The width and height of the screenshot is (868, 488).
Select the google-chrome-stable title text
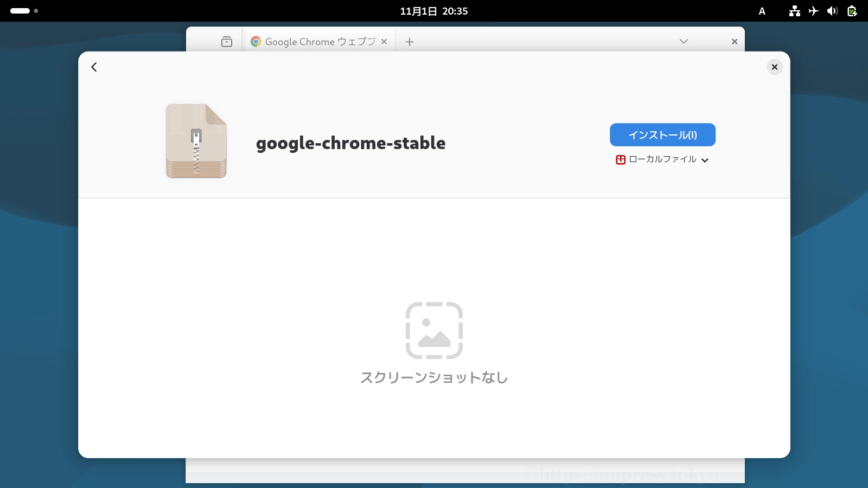pos(351,143)
